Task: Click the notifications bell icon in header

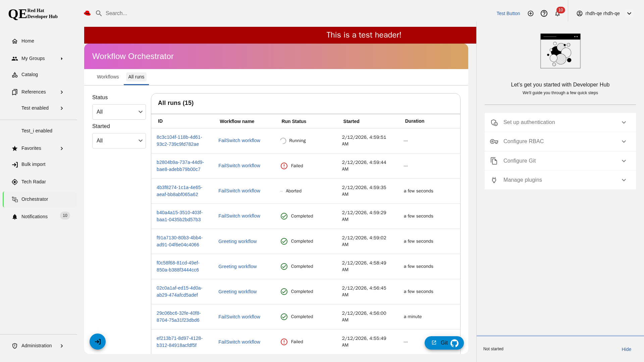Action: click(557, 14)
